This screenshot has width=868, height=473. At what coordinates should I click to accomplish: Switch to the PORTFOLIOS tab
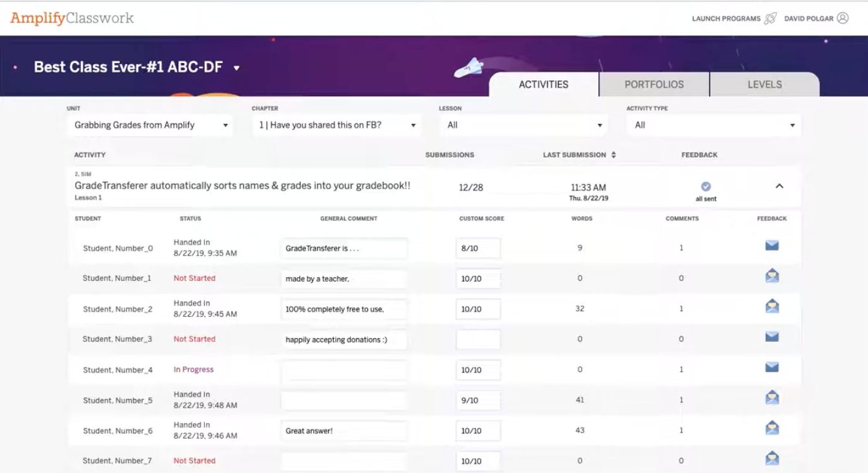[x=653, y=84]
